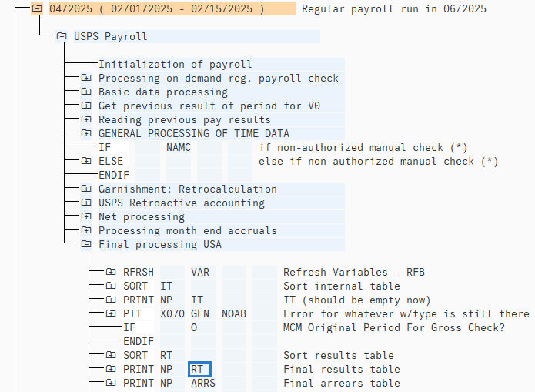Collapse the 04/2025 payroll period folder
This screenshot has width=535, height=392.
point(36,9)
